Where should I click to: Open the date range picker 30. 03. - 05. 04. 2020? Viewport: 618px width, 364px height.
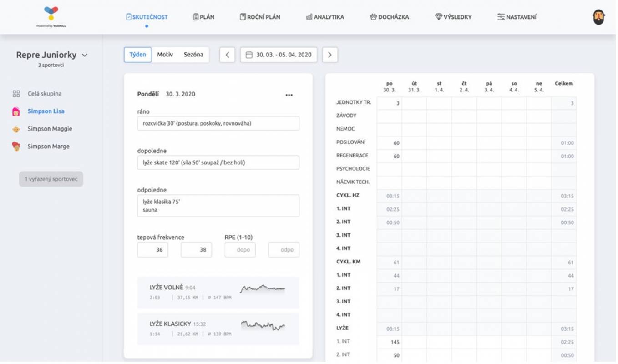(x=279, y=55)
